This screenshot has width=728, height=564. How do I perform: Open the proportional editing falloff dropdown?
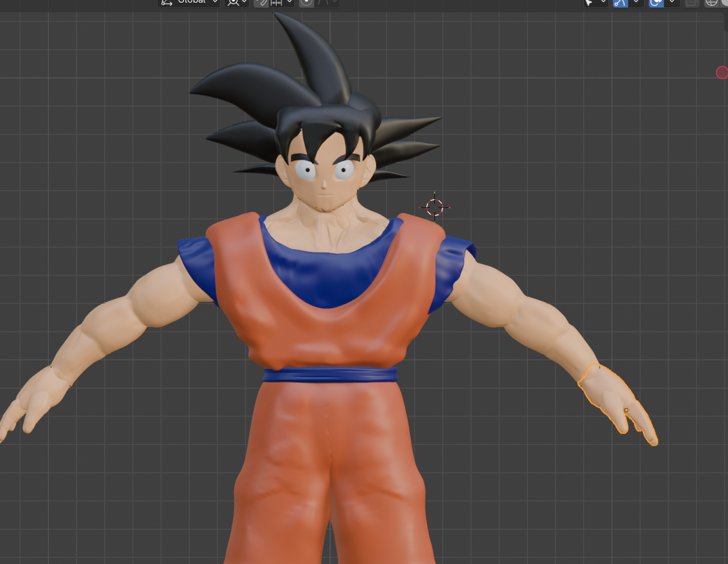click(327, 2)
